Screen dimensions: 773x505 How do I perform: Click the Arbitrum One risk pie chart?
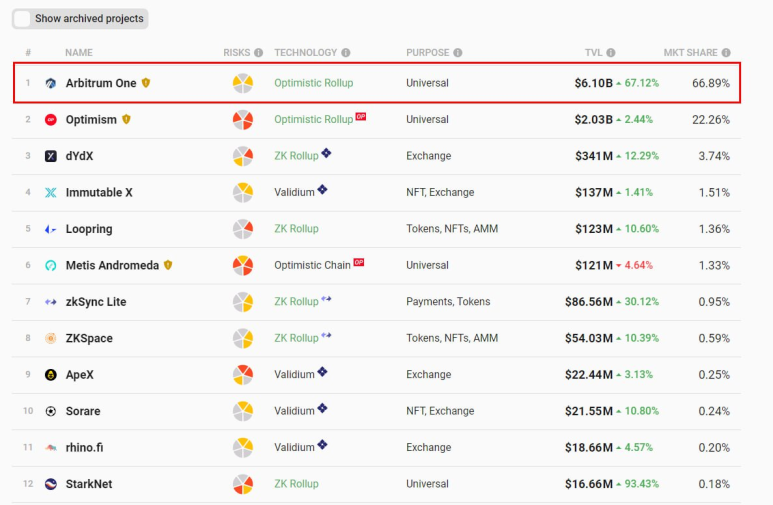pyautogui.click(x=243, y=83)
